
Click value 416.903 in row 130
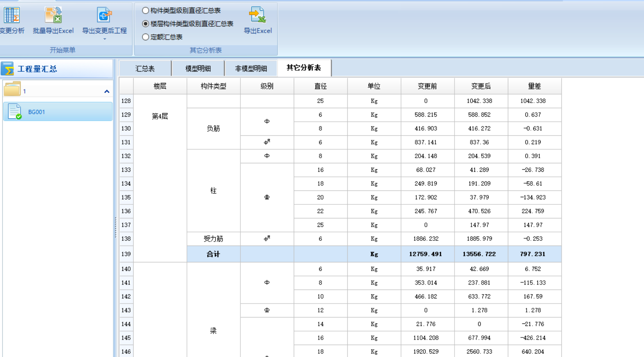pos(426,128)
